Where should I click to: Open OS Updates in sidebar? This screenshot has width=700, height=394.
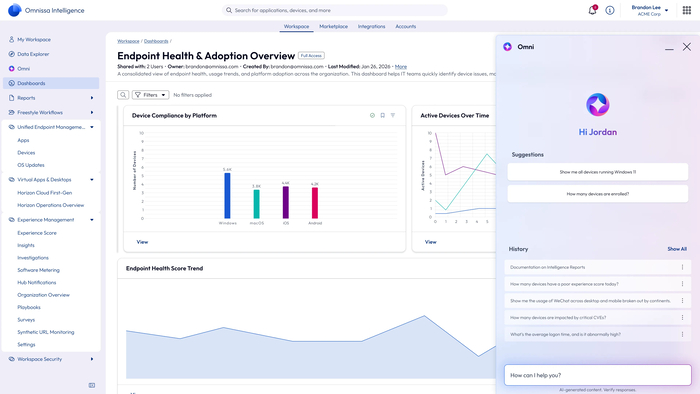(31, 165)
